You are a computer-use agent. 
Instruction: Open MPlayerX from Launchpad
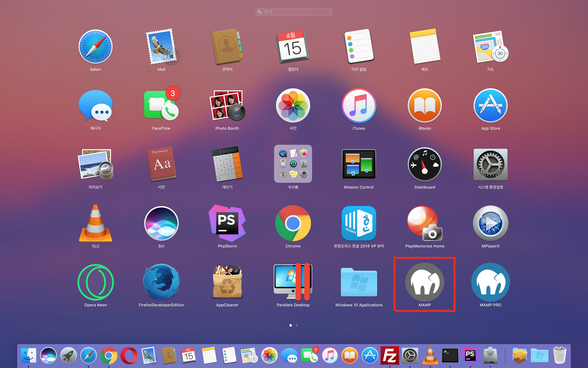[491, 223]
